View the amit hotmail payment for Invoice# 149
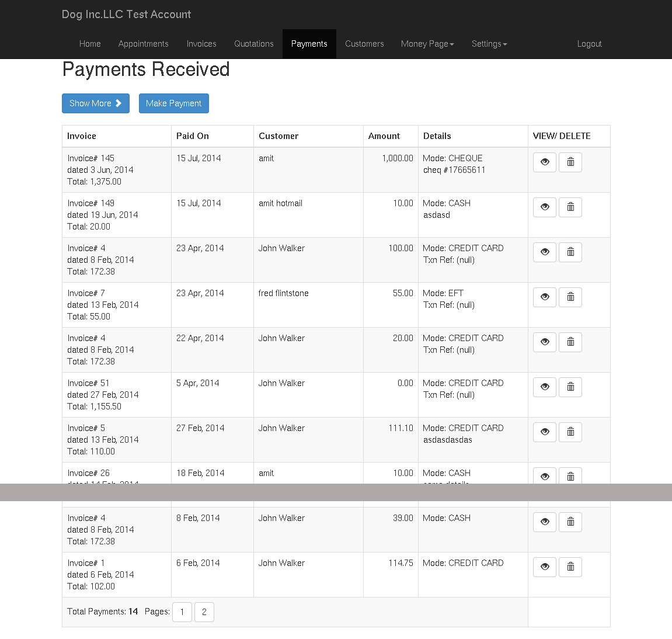Image resolution: width=672 pixels, height=639 pixels. [544, 207]
